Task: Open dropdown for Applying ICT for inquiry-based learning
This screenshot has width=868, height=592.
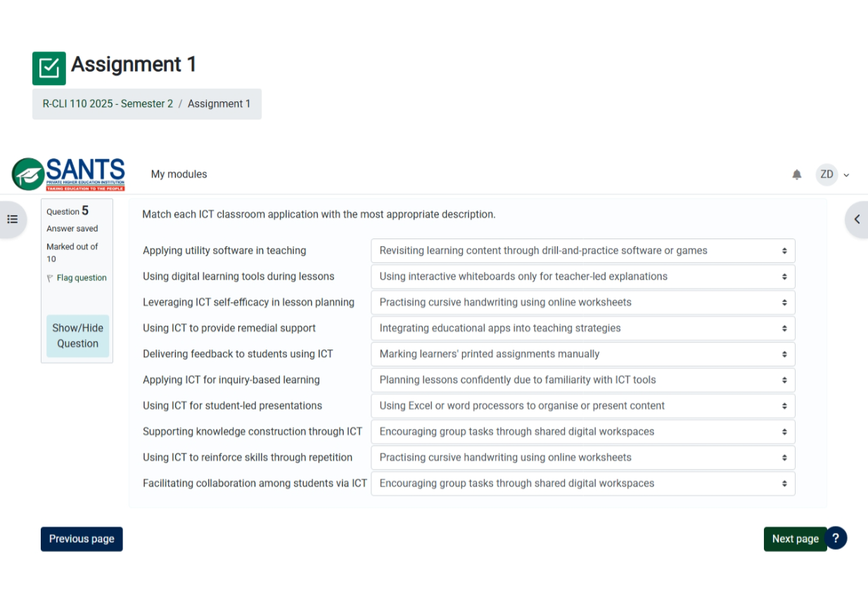Action: click(x=582, y=380)
